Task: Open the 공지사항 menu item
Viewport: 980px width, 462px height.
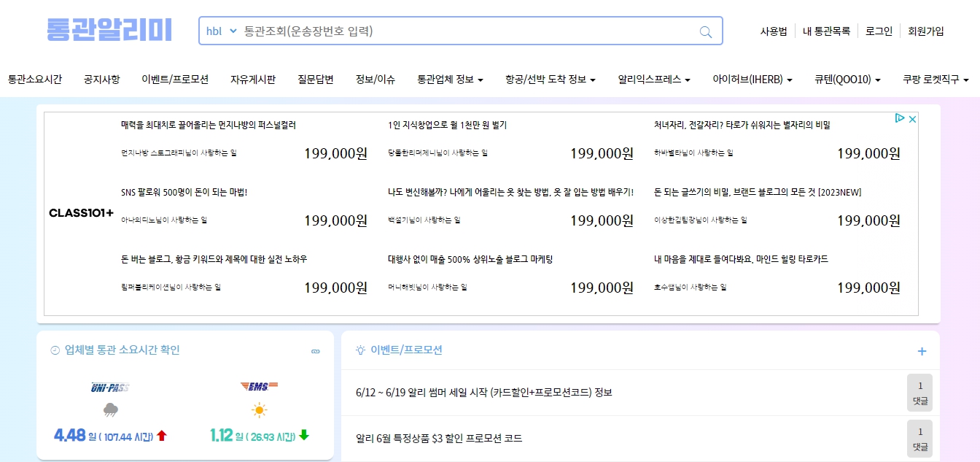Action: [x=101, y=79]
